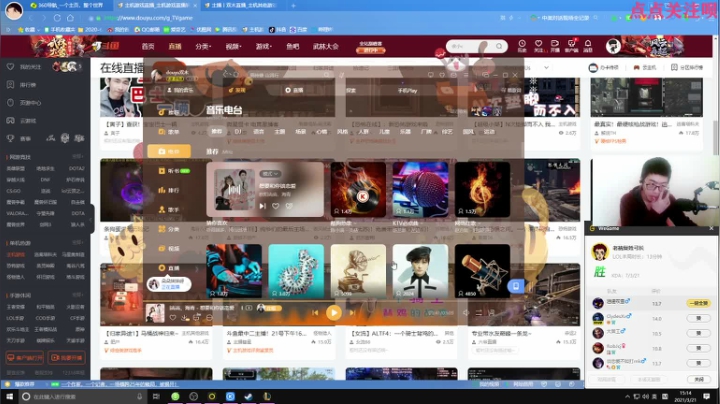The height and width of the screenshot is (404, 720).
Task: Like the song on featured radio card
Action: 276,206
